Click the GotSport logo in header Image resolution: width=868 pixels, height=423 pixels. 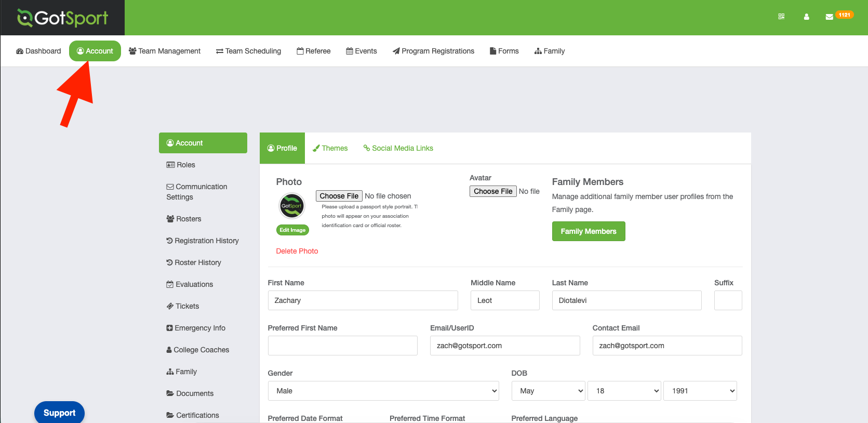[x=62, y=18]
